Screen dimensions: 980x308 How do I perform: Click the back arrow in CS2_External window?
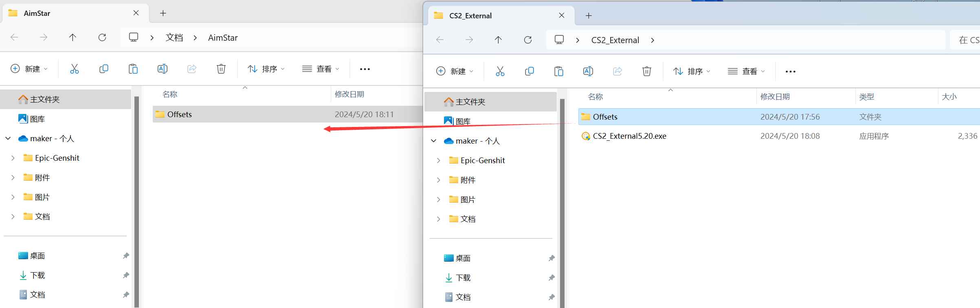click(439, 39)
